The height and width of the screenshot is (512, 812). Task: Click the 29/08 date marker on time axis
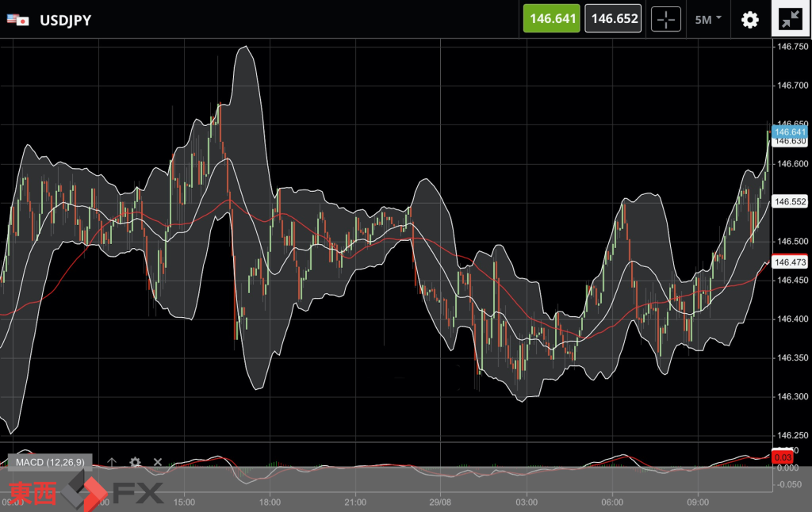(441, 502)
